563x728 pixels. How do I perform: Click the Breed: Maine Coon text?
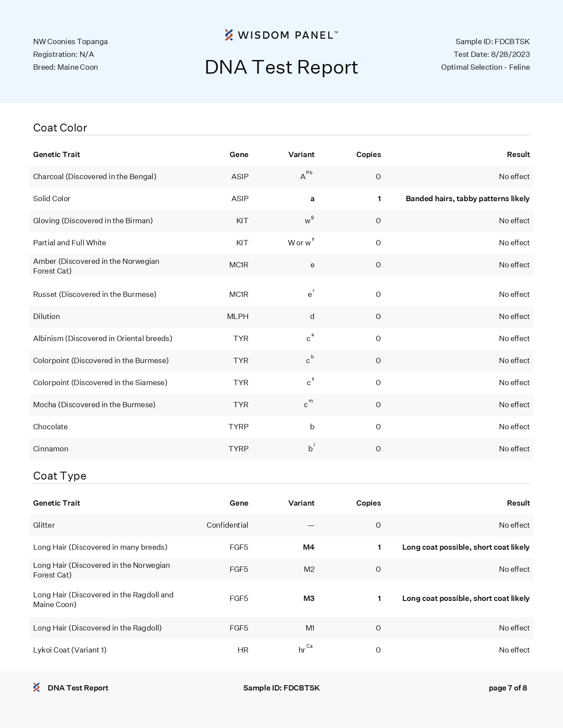(65, 67)
